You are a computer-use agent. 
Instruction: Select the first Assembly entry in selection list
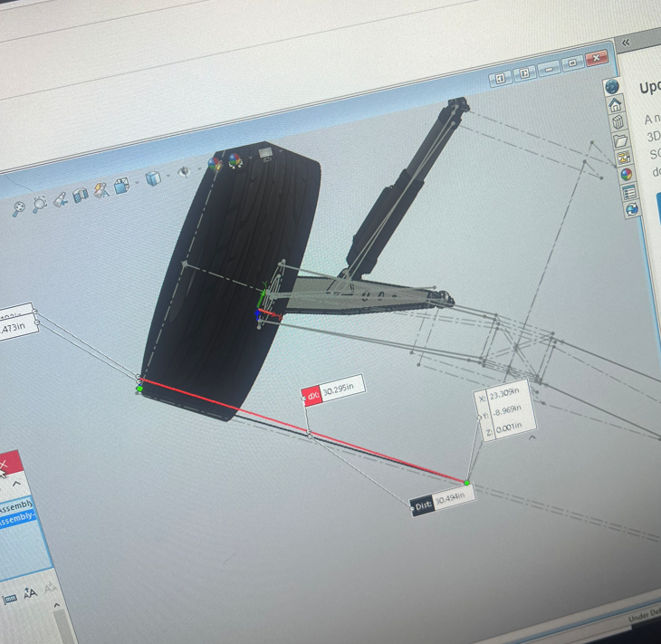pyautogui.click(x=16, y=505)
